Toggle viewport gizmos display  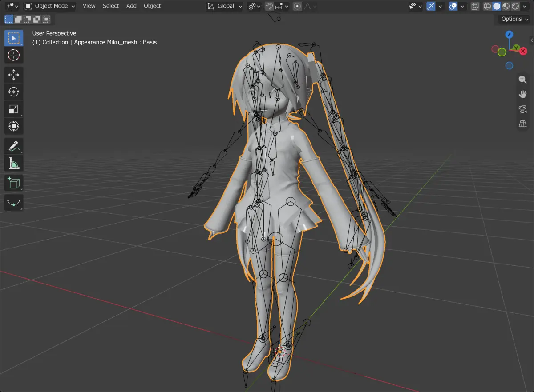pos(431,6)
